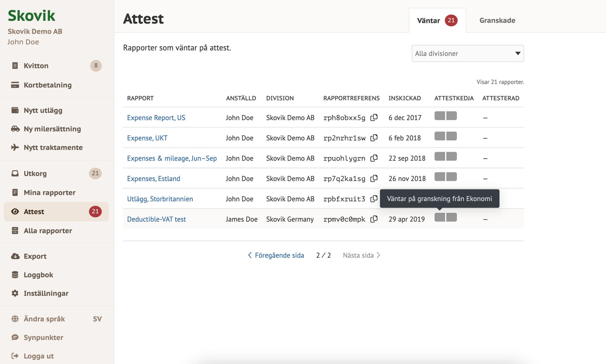The width and height of the screenshot is (606, 364).
Task: Click the Logga ut exit icon
Action: click(15, 356)
